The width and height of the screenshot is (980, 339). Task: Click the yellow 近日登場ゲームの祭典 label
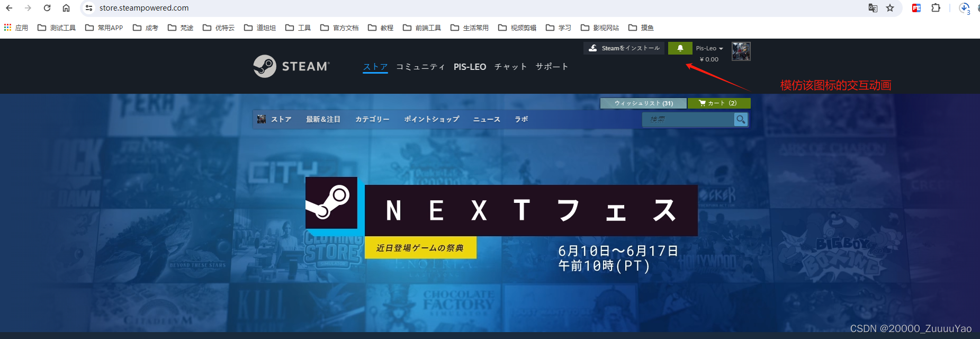tap(420, 248)
